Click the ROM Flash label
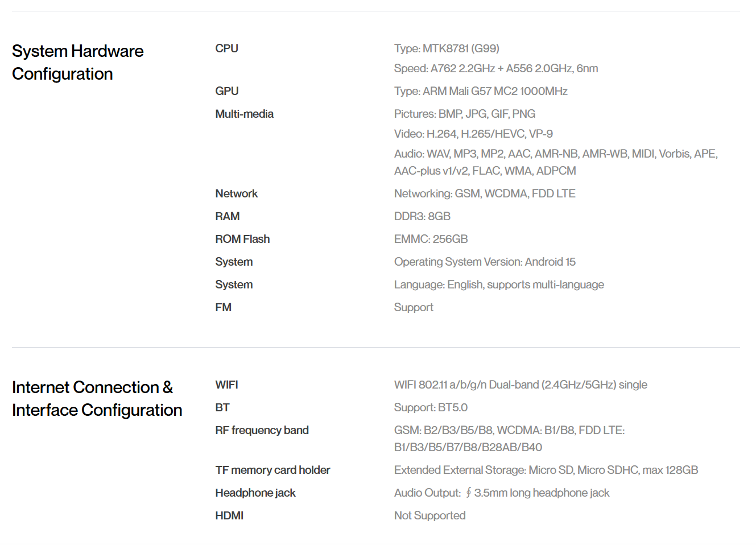The width and height of the screenshot is (756, 545). click(x=242, y=240)
